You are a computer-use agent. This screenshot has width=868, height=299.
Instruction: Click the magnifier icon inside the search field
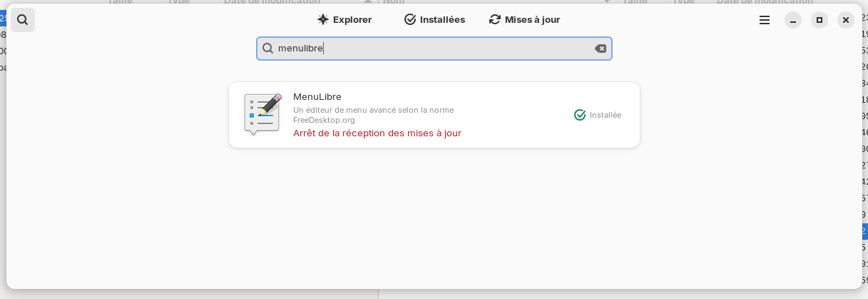coord(268,49)
